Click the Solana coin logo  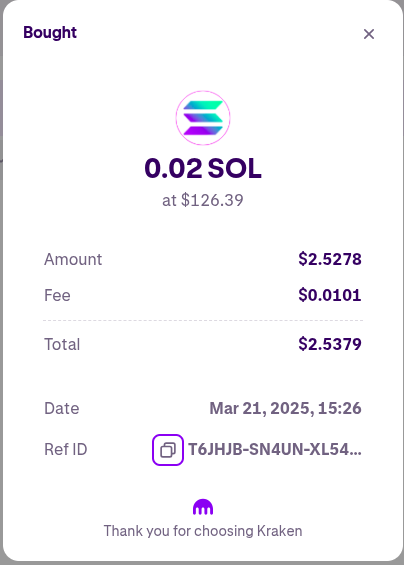[203, 118]
